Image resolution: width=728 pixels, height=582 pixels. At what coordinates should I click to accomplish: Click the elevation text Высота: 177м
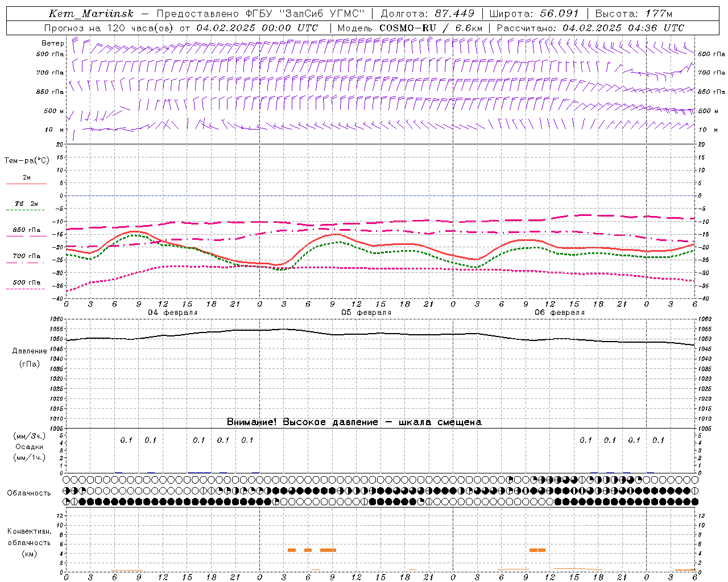coord(634,14)
